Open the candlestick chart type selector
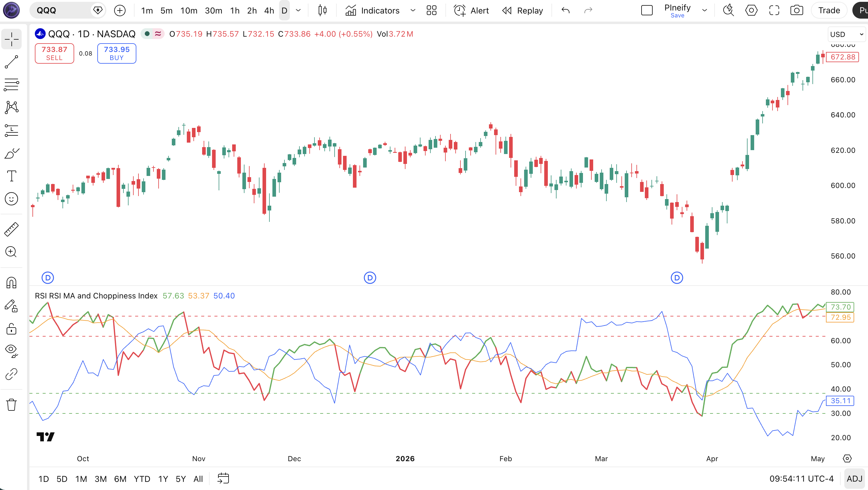The image size is (868, 490). tap(323, 11)
